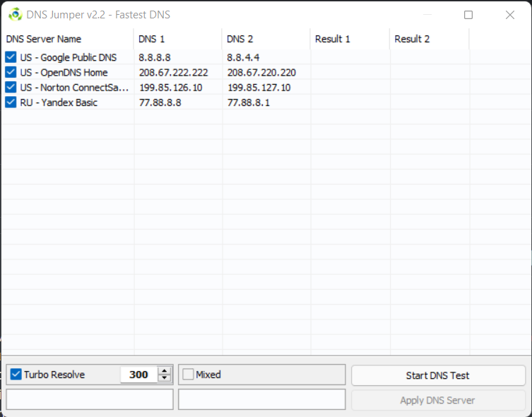Toggle the RU - Yandex Basic checkbox
This screenshot has width=532, height=417.
coord(11,102)
